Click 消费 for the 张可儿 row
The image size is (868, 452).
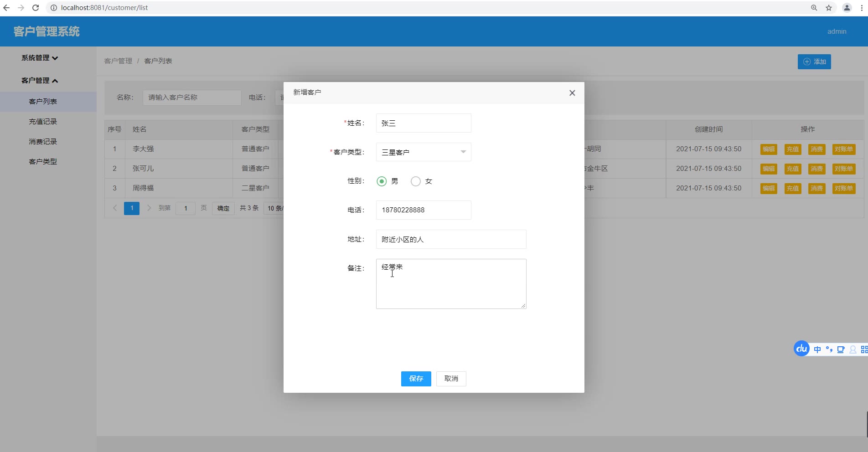pos(816,169)
